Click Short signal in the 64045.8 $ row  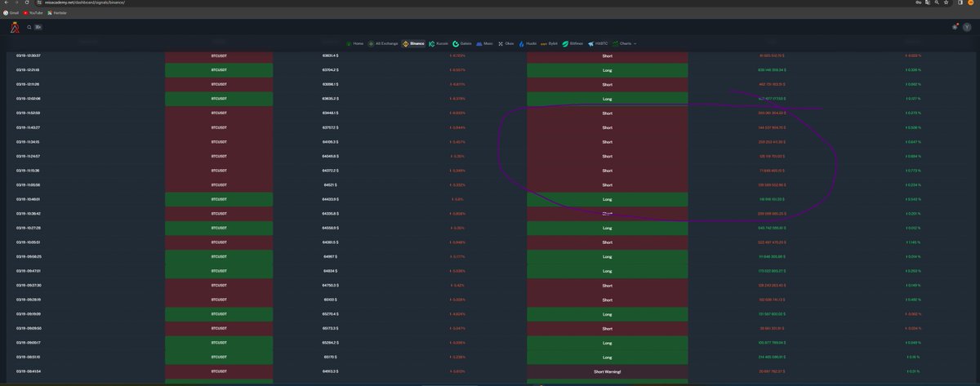coord(608,156)
